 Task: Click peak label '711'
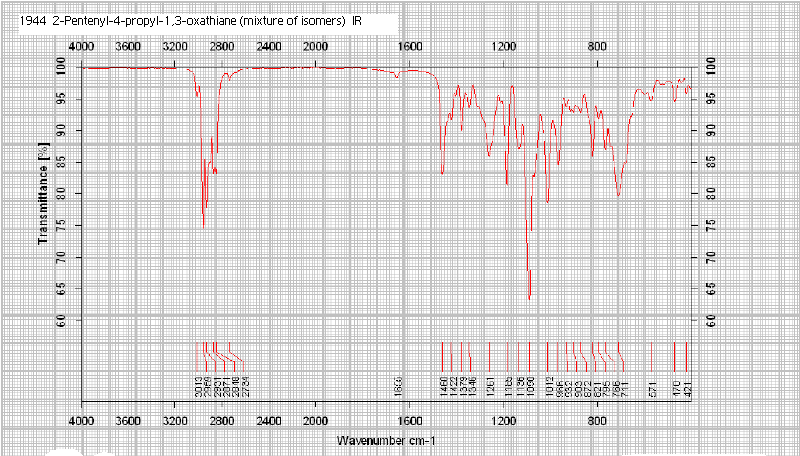click(x=624, y=389)
